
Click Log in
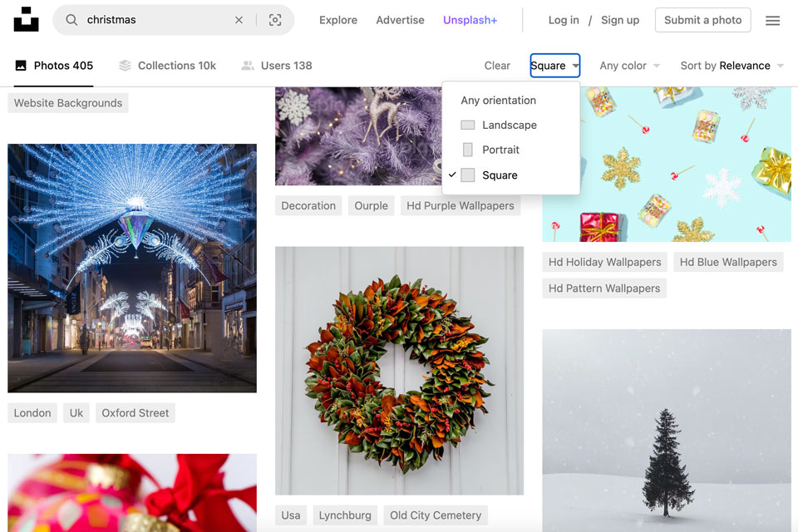pyautogui.click(x=564, y=20)
